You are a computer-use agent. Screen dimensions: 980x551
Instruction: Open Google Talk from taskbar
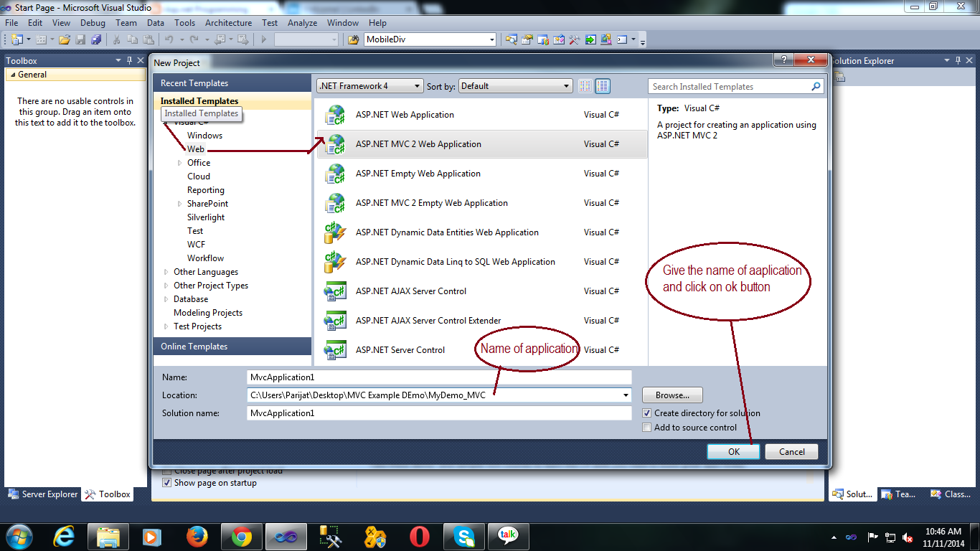coord(508,536)
